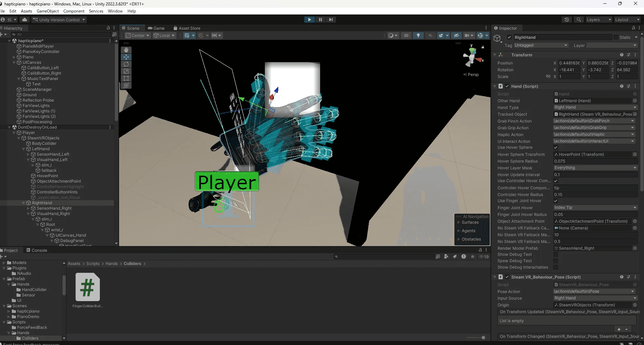Open the search icon in the Inspector toolbar
Image resolution: width=644 pixels, height=345 pixels.
click(579, 20)
